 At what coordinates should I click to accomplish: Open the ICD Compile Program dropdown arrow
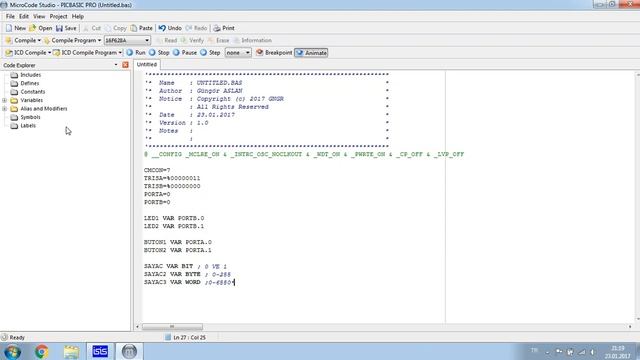coord(120,53)
